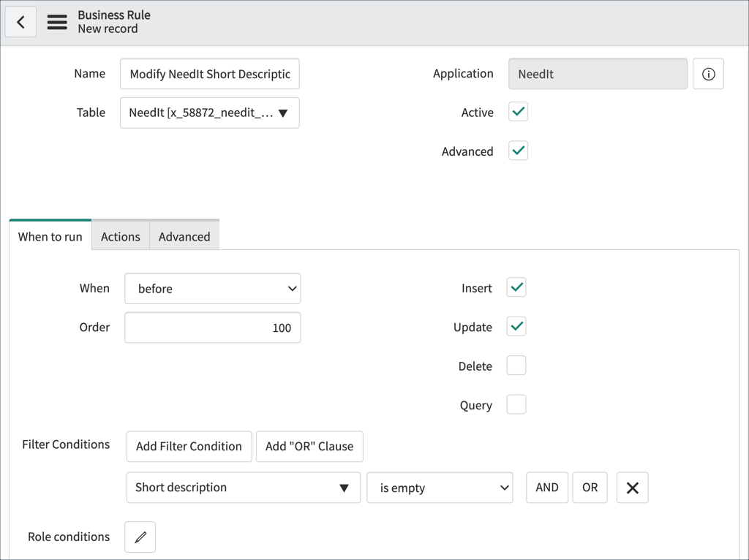Click Add Filter Condition
749x560 pixels.
(189, 446)
